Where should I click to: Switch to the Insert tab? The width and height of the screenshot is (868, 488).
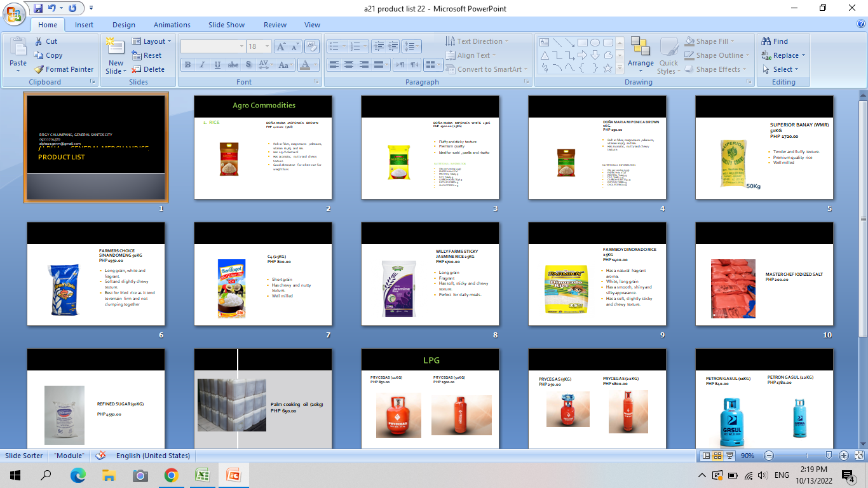coord(85,25)
